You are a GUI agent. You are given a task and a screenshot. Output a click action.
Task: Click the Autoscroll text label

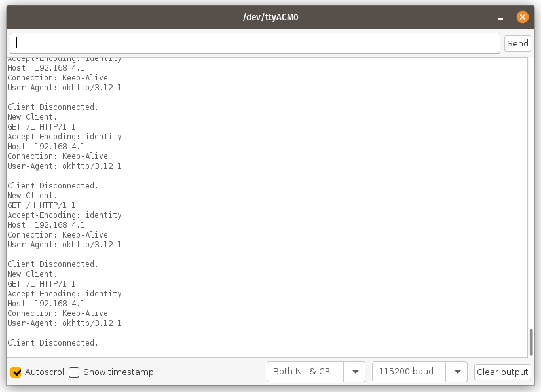(x=45, y=372)
